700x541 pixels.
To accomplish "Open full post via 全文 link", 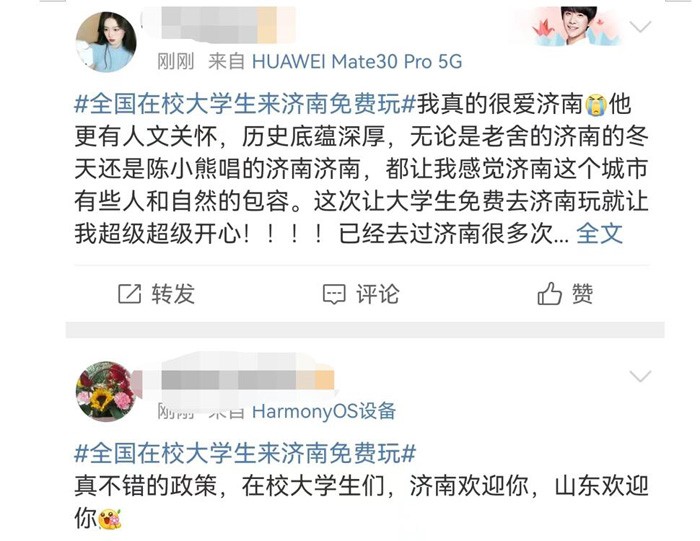I will tap(599, 233).
